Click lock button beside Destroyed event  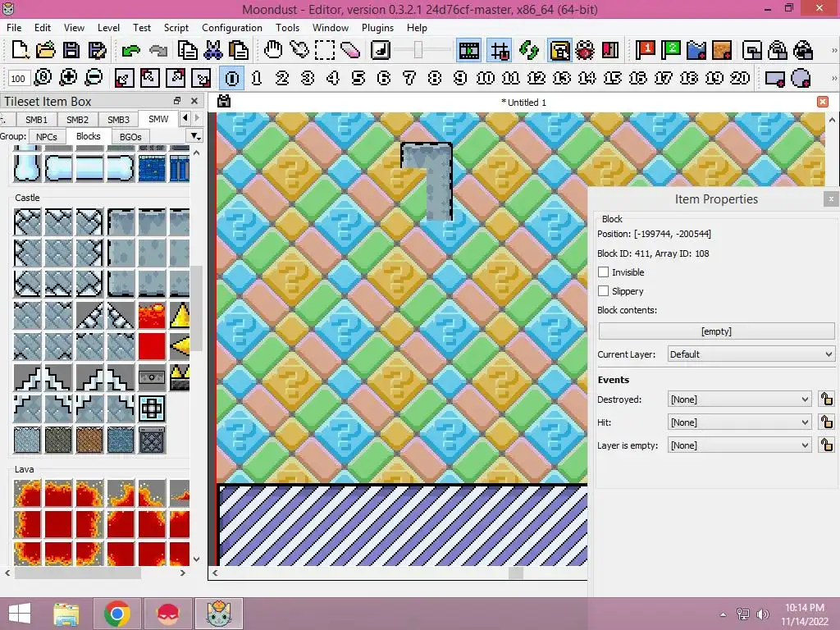pyautogui.click(x=827, y=399)
